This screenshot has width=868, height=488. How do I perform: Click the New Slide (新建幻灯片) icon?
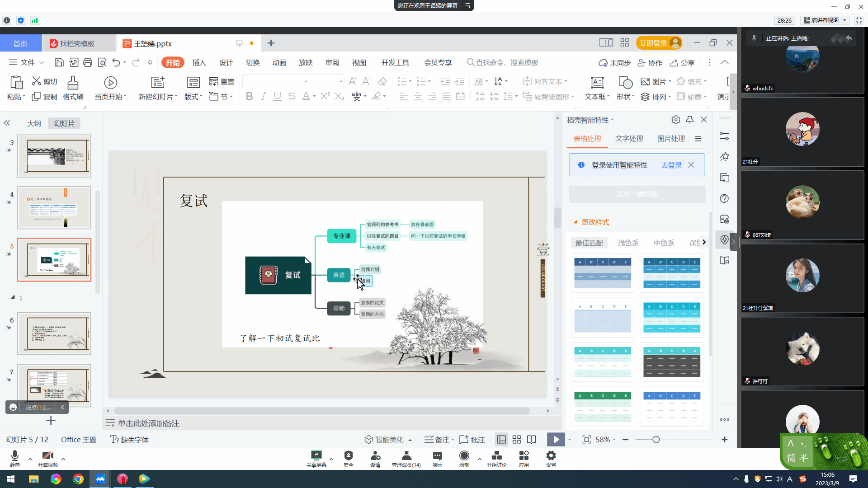click(x=158, y=83)
